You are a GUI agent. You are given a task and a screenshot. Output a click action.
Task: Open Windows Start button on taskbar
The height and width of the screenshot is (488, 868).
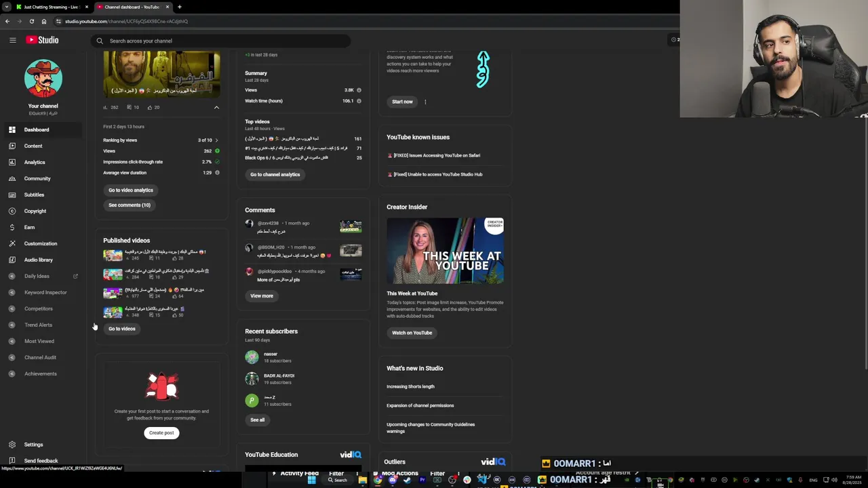click(311, 480)
